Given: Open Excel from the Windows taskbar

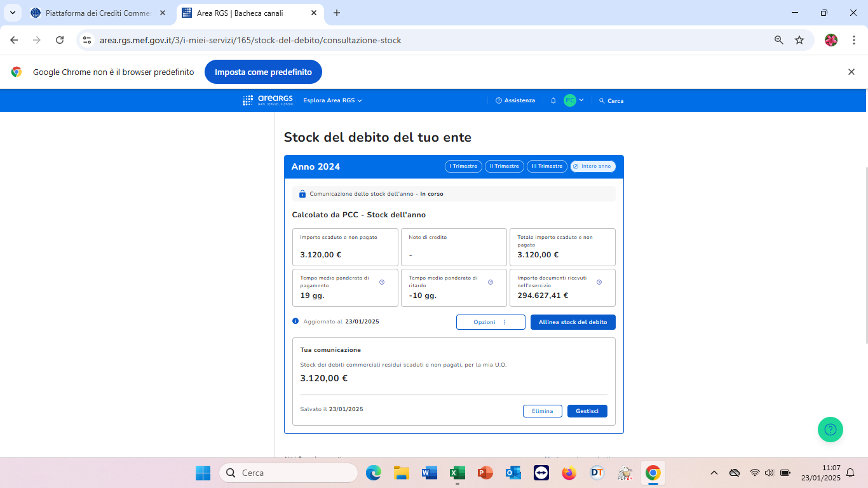Looking at the screenshot, I should [x=457, y=473].
